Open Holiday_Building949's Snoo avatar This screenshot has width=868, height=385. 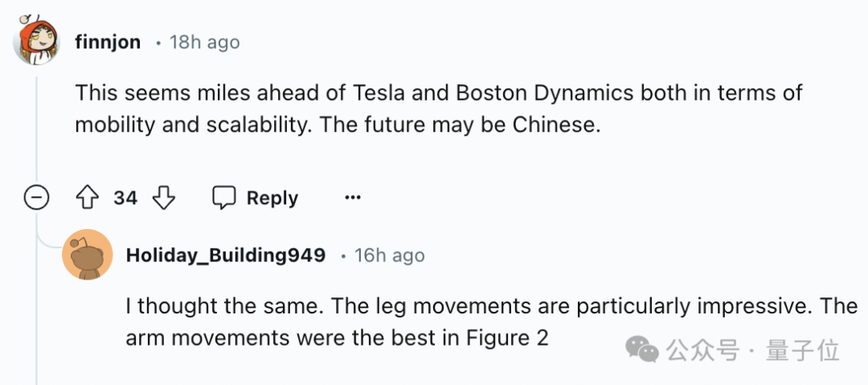coord(87,256)
